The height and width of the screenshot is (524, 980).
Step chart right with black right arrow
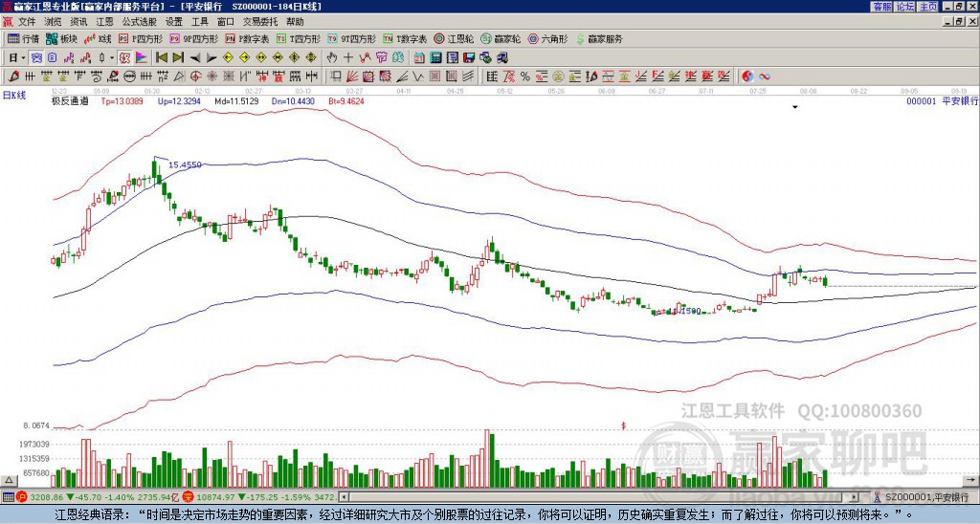pyautogui.click(x=212, y=58)
